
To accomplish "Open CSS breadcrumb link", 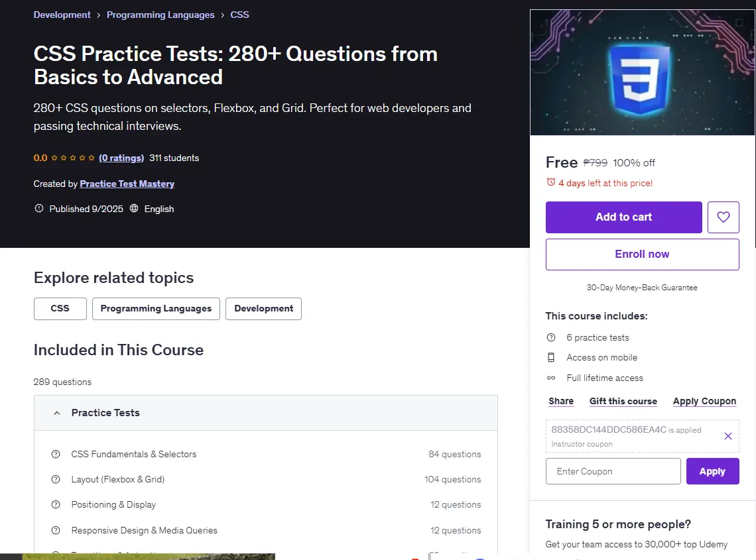I will tap(239, 15).
